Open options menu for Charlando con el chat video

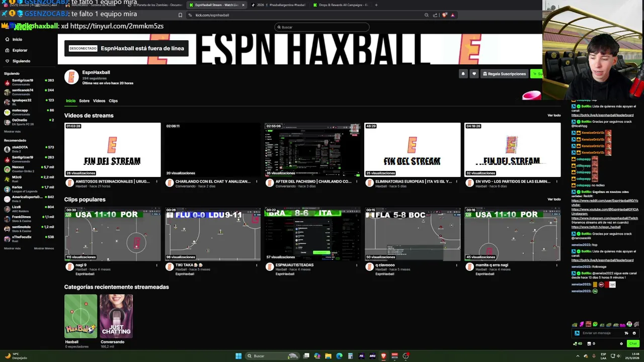257,182
